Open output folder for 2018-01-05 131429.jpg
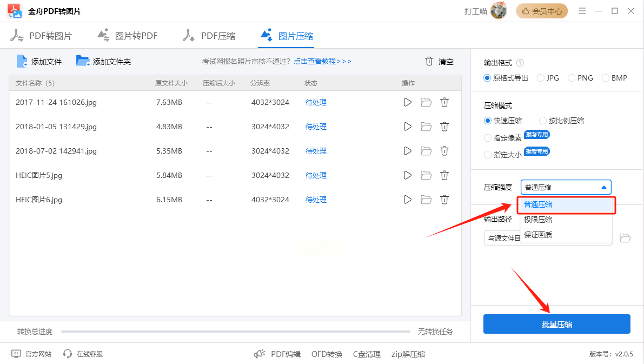Viewport: 644px width, 364px height. click(x=426, y=127)
